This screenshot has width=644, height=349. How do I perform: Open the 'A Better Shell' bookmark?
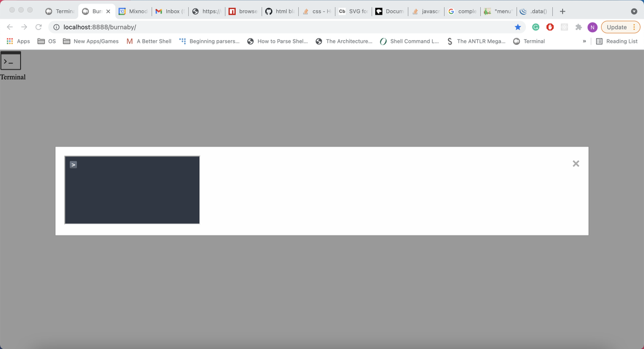point(149,41)
